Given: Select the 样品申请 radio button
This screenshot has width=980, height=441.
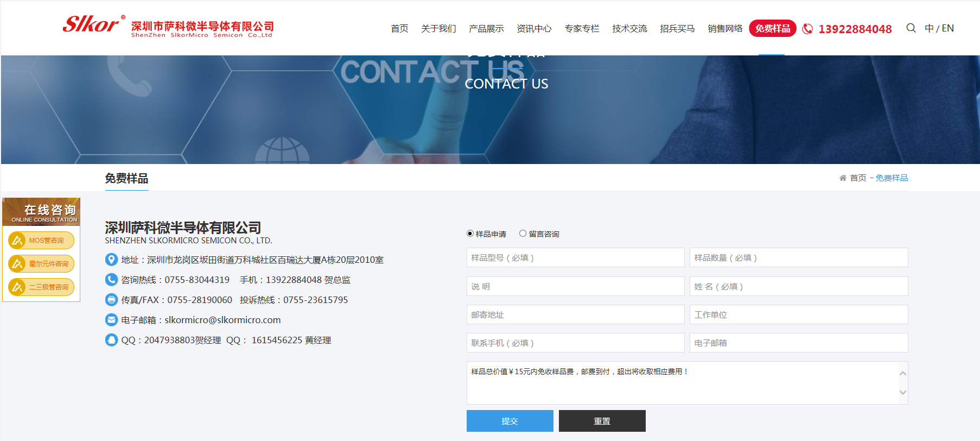Looking at the screenshot, I should (x=470, y=234).
